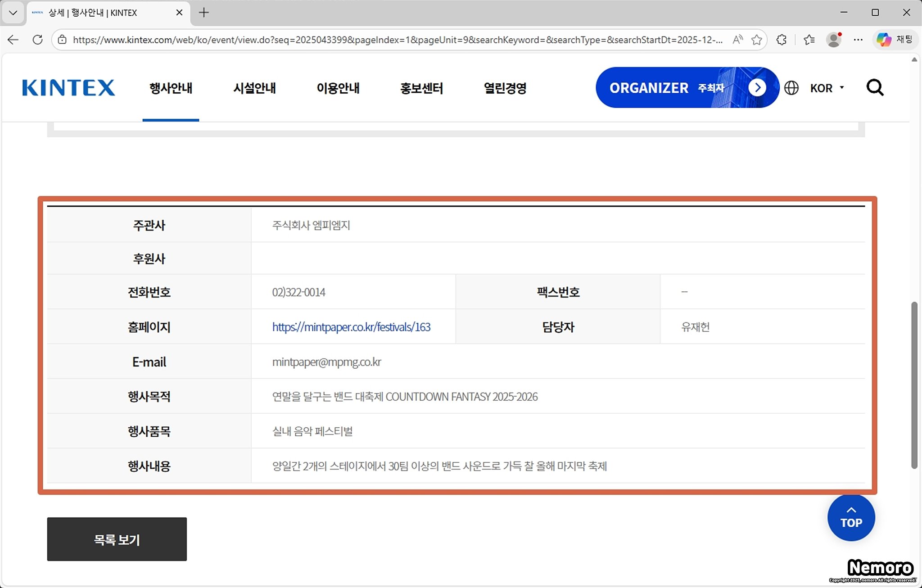
Task: Click the TOP scroll-up button
Action: point(851,518)
